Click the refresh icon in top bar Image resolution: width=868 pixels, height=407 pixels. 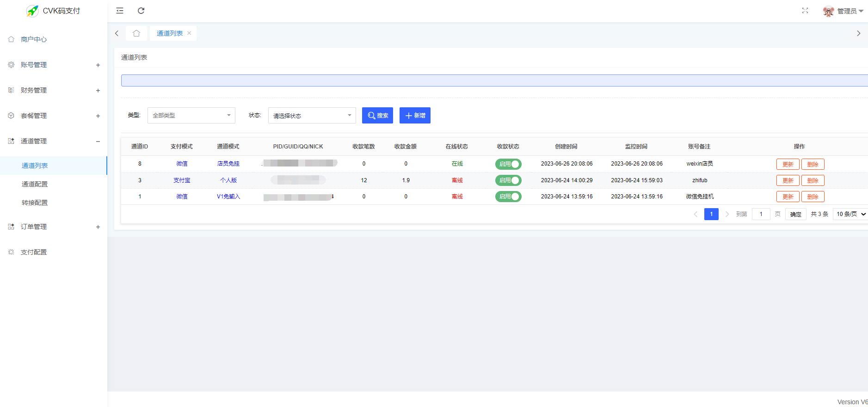pyautogui.click(x=141, y=11)
